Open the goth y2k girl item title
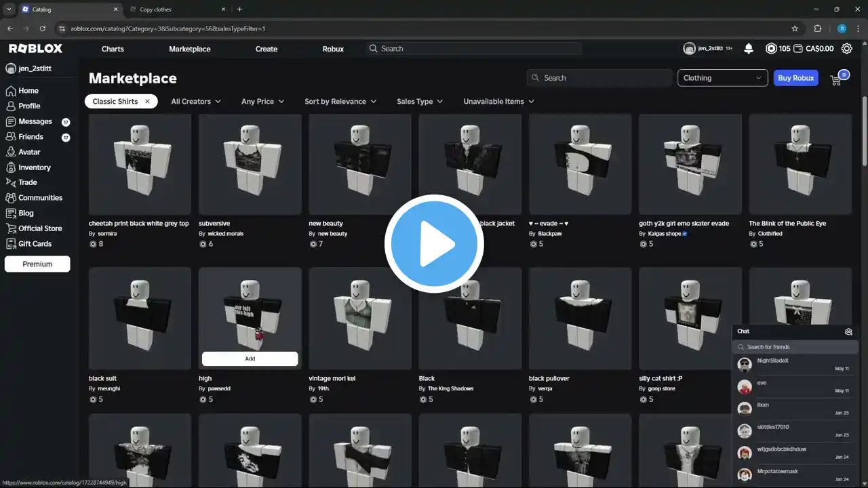The height and width of the screenshot is (488, 868). pos(684,224)
